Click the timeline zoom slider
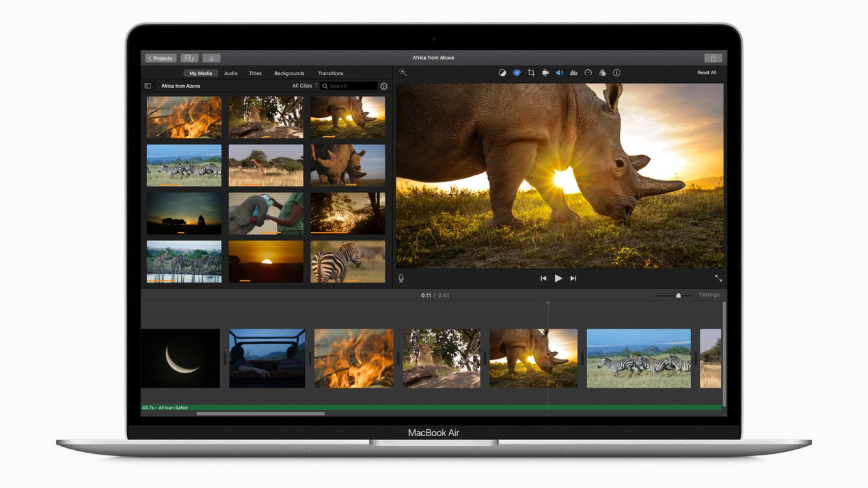The width and height of the screenshot is (868, 488). [x=673, y=295]
